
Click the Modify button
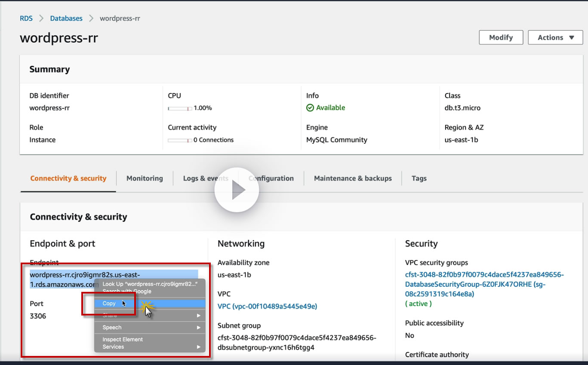(x=501, y=37)
